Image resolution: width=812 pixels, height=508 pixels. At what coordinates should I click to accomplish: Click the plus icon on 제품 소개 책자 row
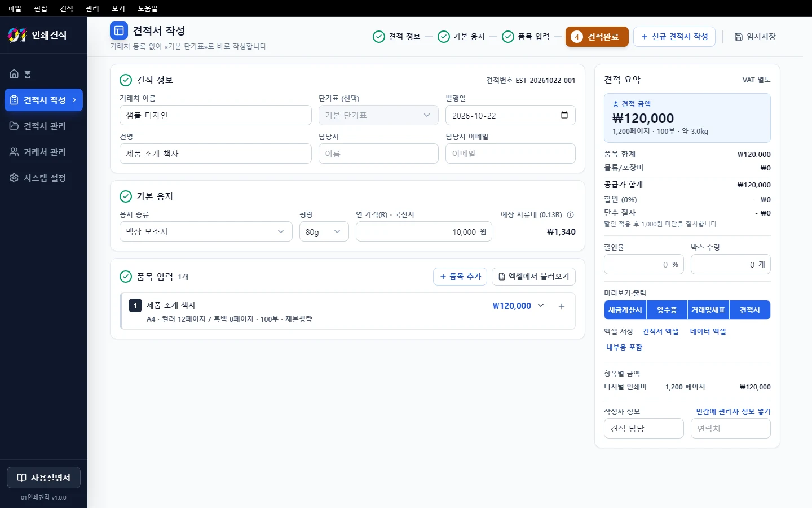[x=562, y=306]
